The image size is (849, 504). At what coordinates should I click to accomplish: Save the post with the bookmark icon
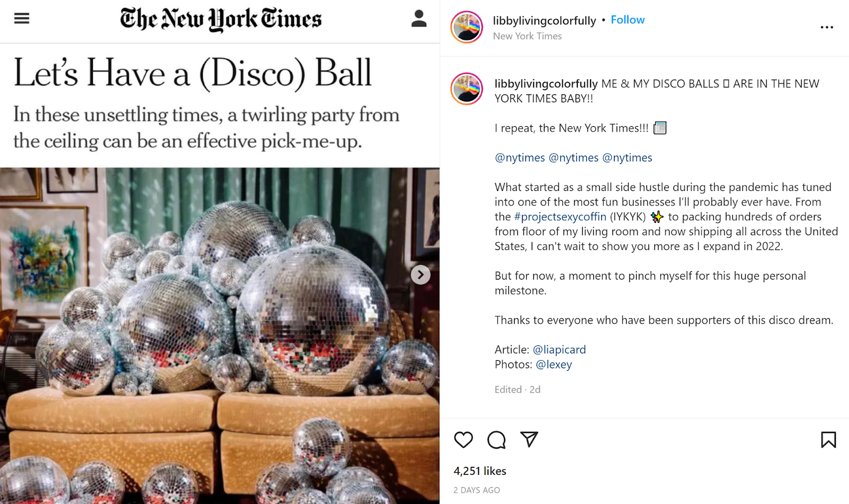pyautogui.click(x=828, y=440)
